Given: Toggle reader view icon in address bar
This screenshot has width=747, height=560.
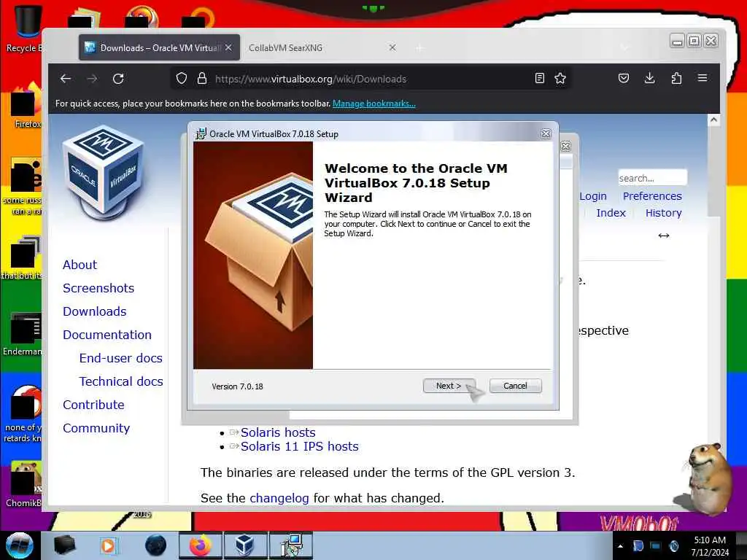Looking at the screenshot, I should tap(540, 78).
